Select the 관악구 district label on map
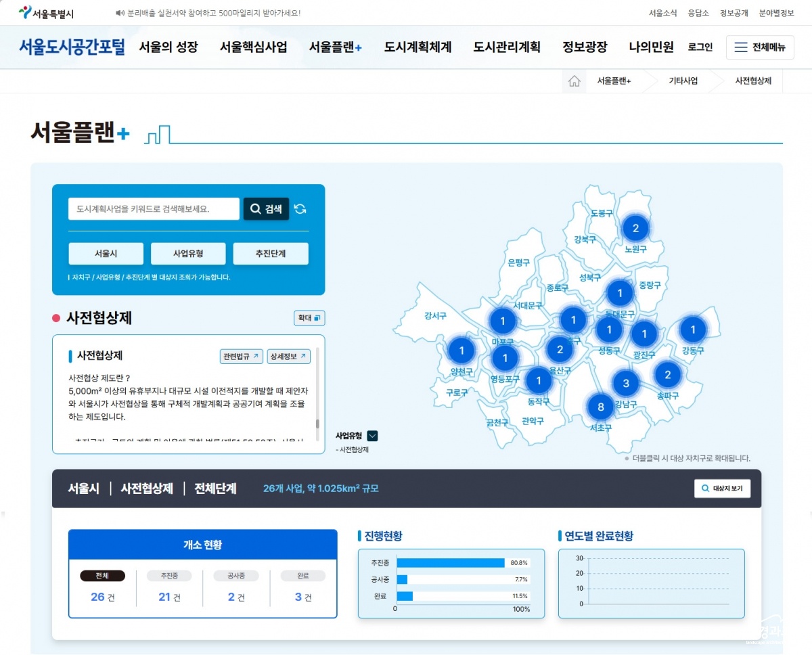Screen dimensions: 812x655 [533, 421]
